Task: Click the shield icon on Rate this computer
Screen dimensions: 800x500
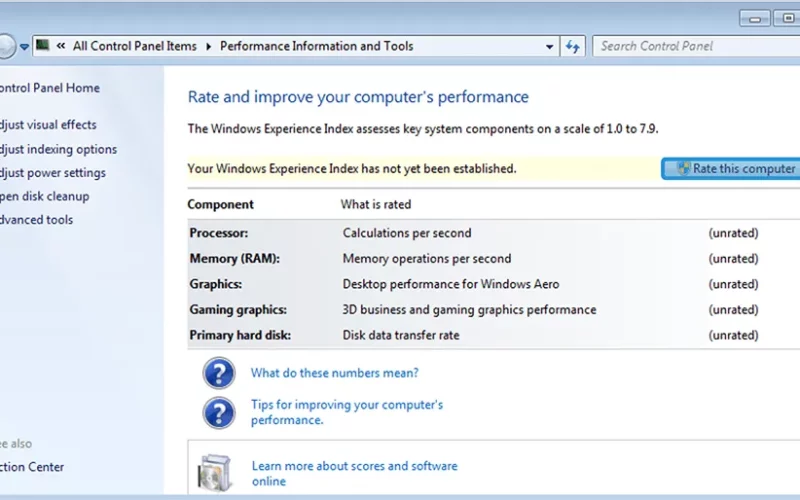Action: pyautogui.click(x=683, y=168)
